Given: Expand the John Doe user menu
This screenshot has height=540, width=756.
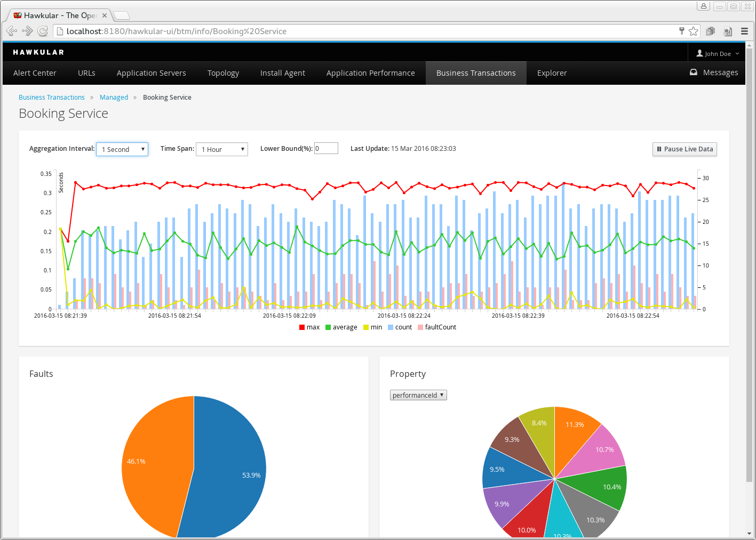Looking at the screenshot, I should tap(718, 53).
